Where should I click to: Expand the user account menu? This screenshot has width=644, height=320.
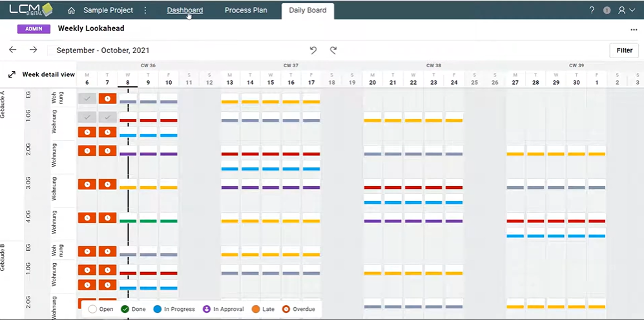(x=626, y=10)
